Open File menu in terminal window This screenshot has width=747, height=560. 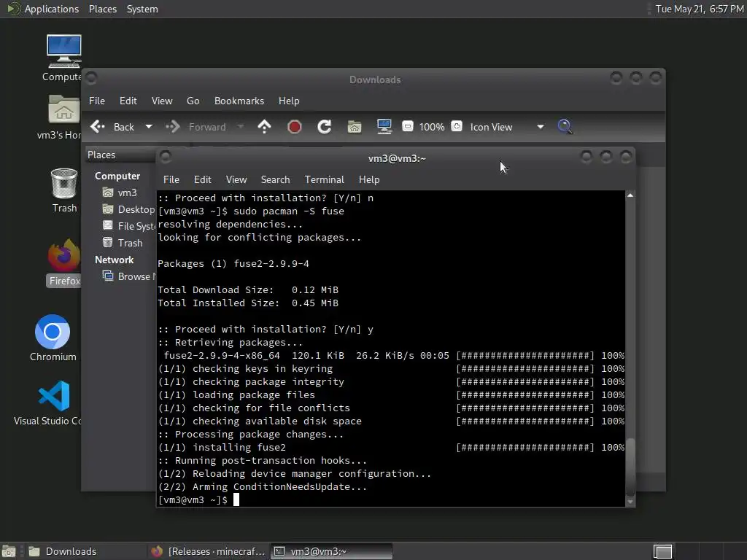(x=171, y=179)
